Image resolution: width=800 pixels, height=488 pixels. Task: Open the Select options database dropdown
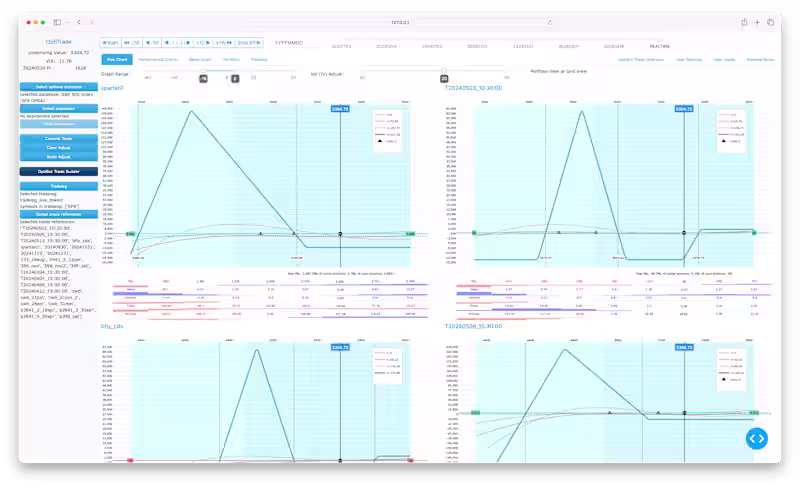click(x=59, y=87)
